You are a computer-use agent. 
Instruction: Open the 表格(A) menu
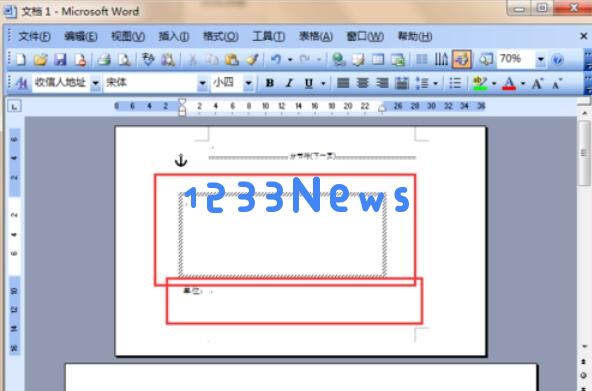pos(316,36)
